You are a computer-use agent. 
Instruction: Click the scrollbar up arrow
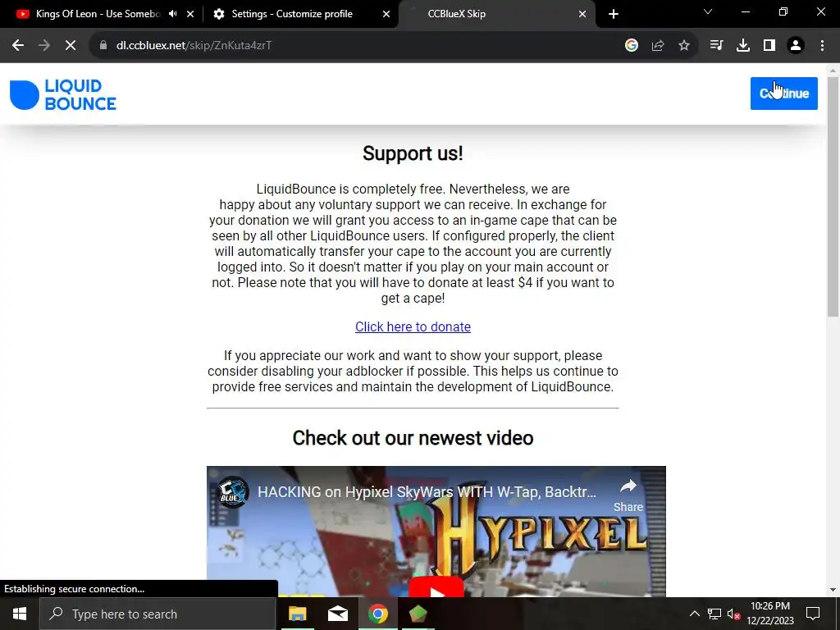pyautogui.click(x=833, y=70)
